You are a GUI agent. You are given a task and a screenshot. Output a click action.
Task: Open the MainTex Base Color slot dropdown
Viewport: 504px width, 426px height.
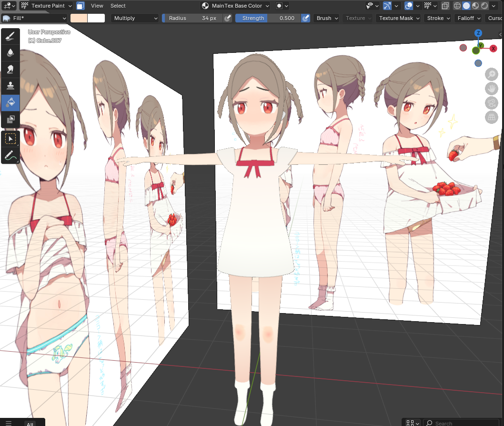point(235,6)
